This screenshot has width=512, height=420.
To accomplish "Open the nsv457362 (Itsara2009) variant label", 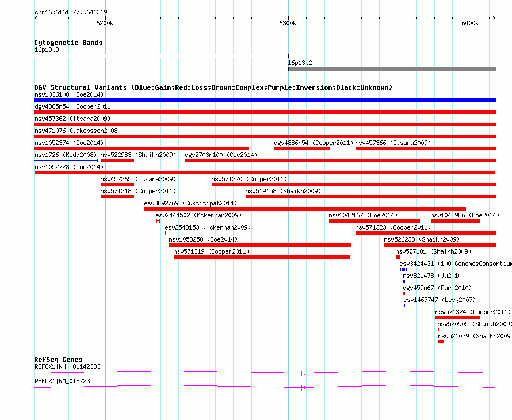I will coord(72,119).
